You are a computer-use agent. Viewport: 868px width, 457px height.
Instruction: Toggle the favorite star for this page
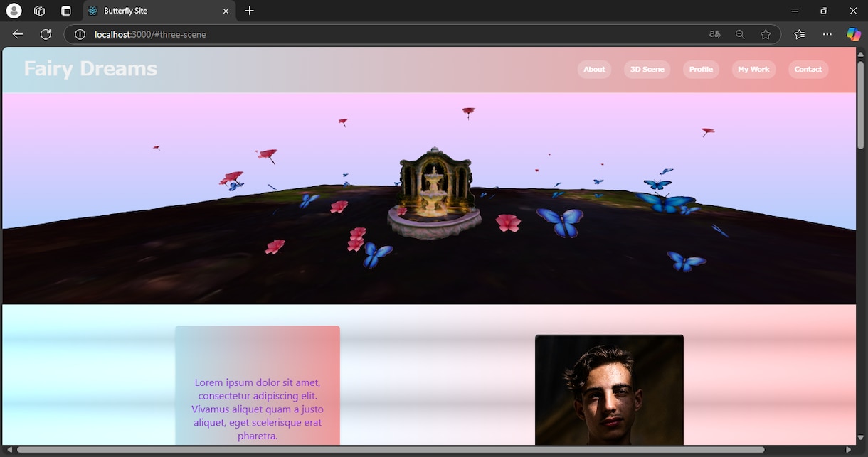(766, 33)
